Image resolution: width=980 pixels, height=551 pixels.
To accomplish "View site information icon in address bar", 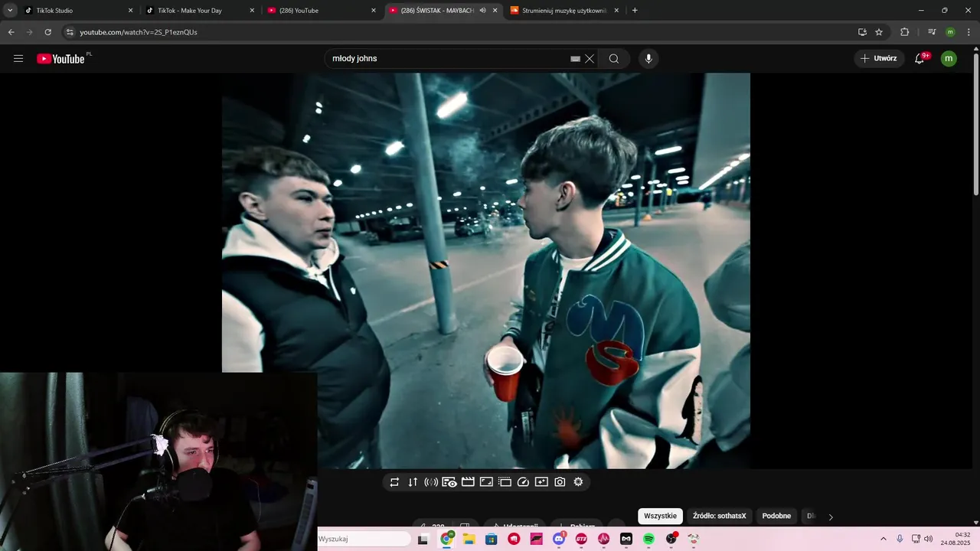I will point(70,32).
